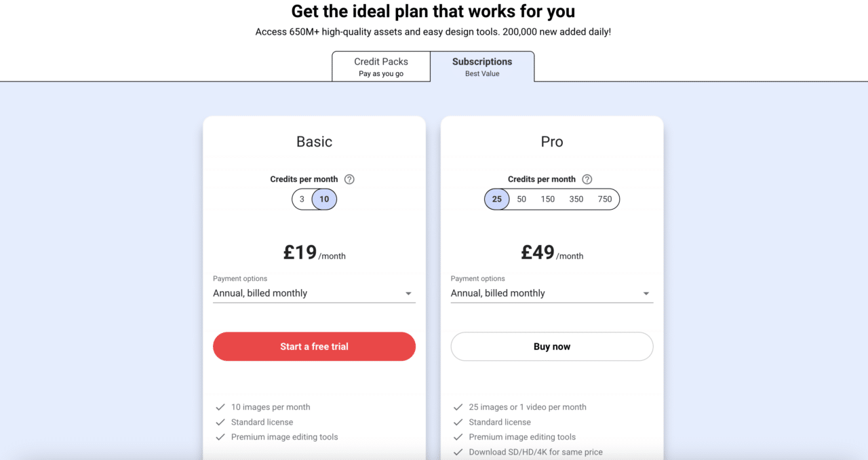Select 750 credits on the Pro plan
Viewport: 868px width, 460px height.
604,199
